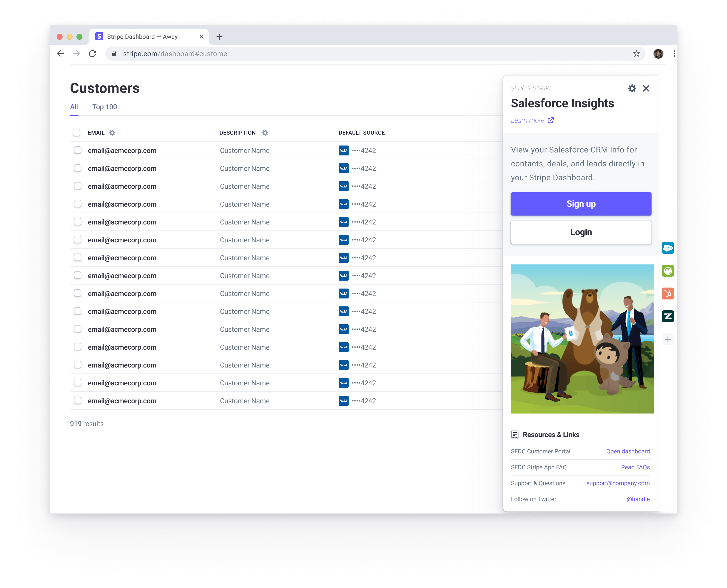Open the green app in sidebar
The width and height of the screenshot is (727, 588).
(x=667, y=271)
